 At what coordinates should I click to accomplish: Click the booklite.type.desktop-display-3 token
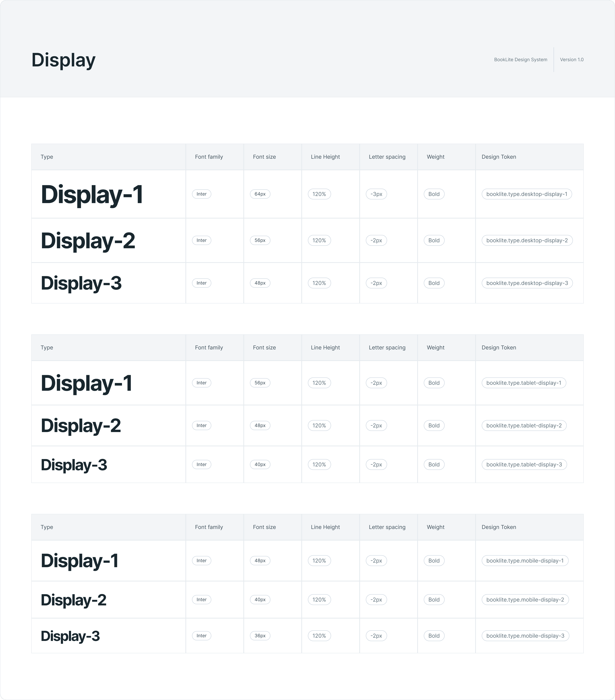tap(527, 283)
